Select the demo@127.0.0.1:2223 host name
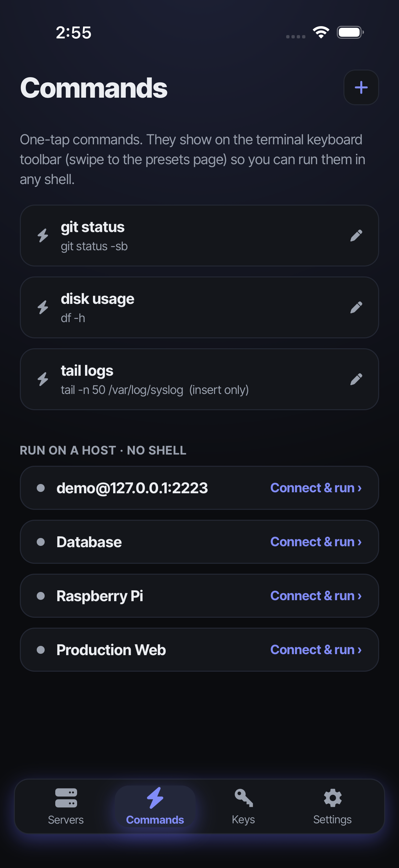 click(x=132, y=488)
